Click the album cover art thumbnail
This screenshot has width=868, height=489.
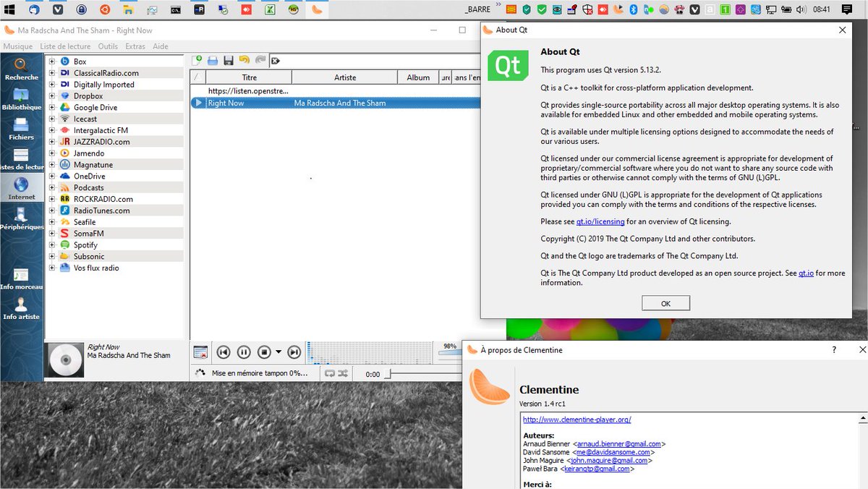[x=65, y=360]
